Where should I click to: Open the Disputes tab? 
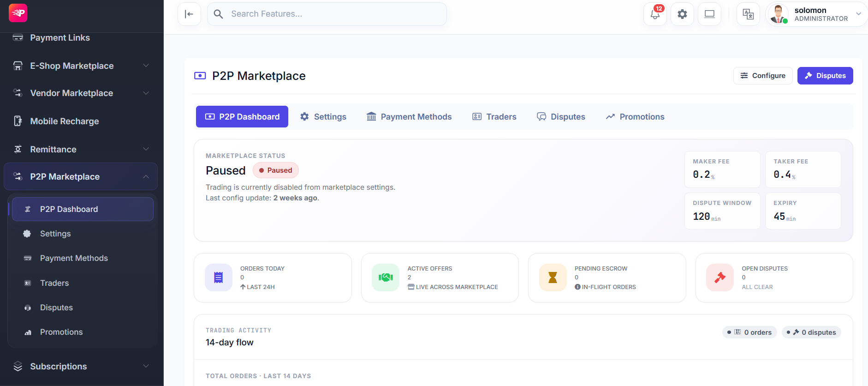click(x=561, y=116)
